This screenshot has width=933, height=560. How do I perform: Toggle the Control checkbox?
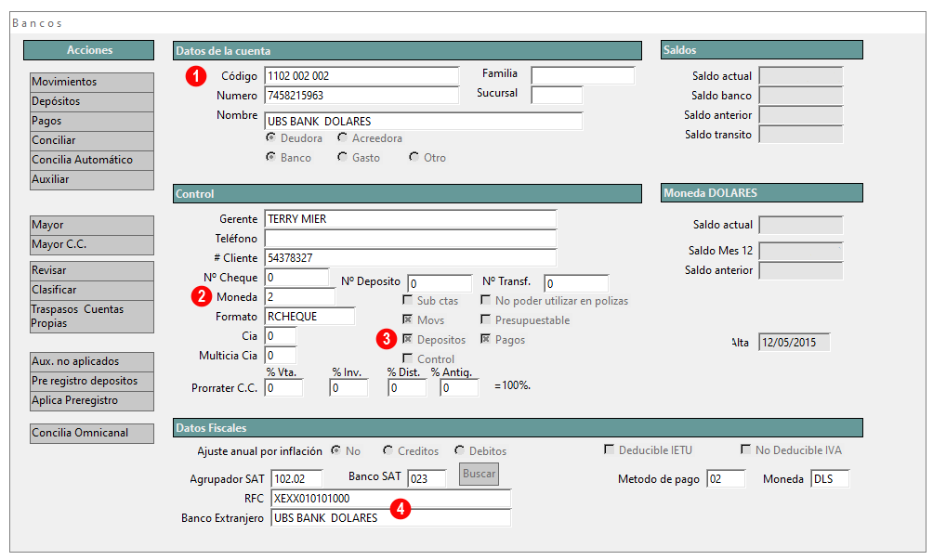pyautogui.click(x=408, y=358)
